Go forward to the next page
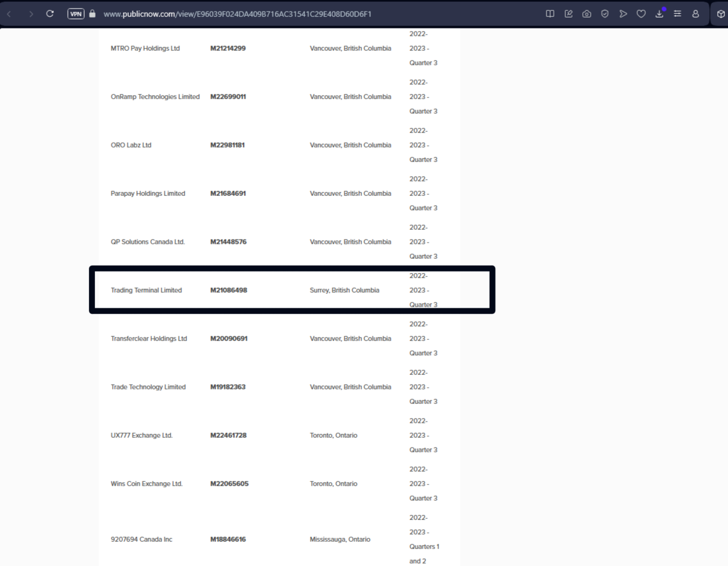 (31, 13)
